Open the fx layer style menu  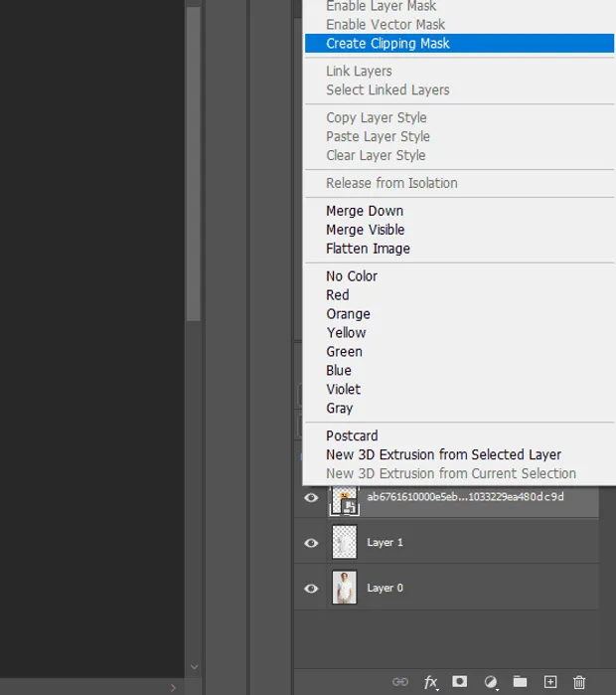(x=431, y=682)
